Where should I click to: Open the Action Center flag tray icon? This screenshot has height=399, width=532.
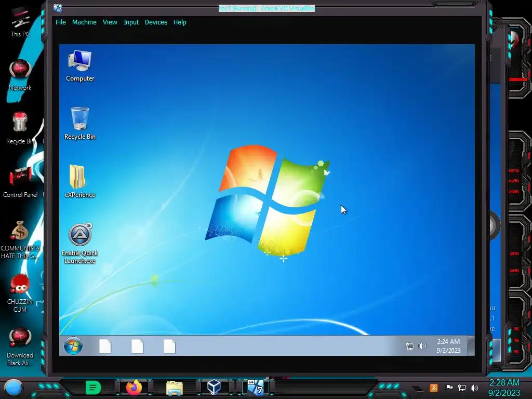click(x=449, y=388)
